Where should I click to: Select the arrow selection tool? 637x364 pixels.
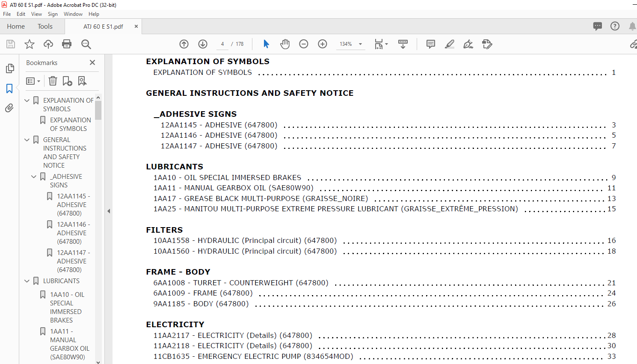point(266,44)
